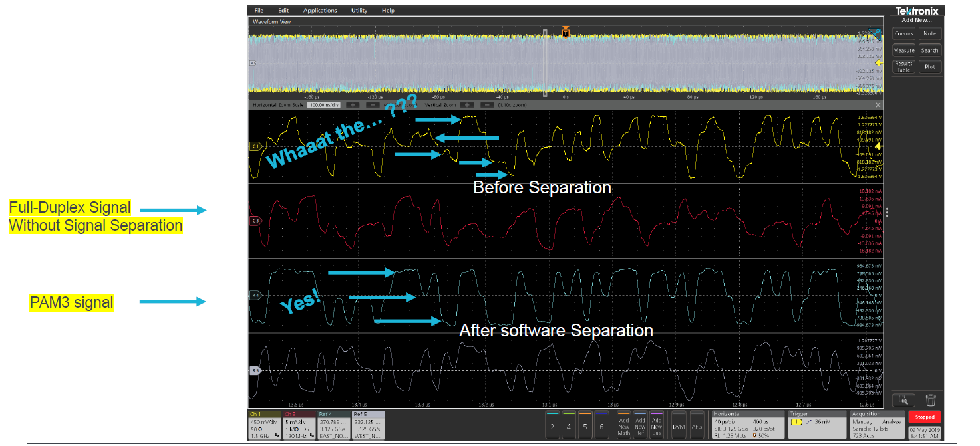Viewport: 980px width, 446px height.
Task: Click Add New Math button
Action: [623, 423]
